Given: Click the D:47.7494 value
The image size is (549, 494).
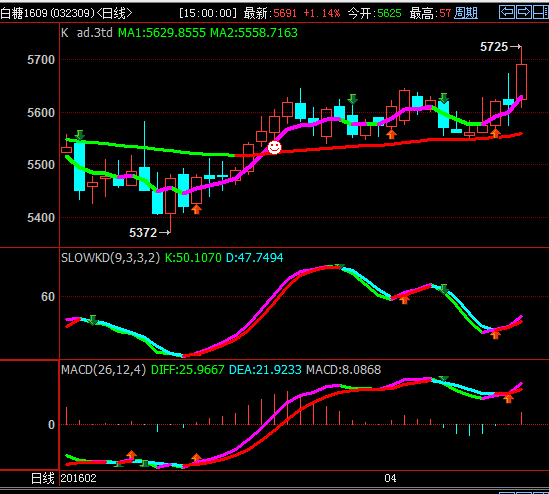Looking at the screenshot, I should point(255,258).
